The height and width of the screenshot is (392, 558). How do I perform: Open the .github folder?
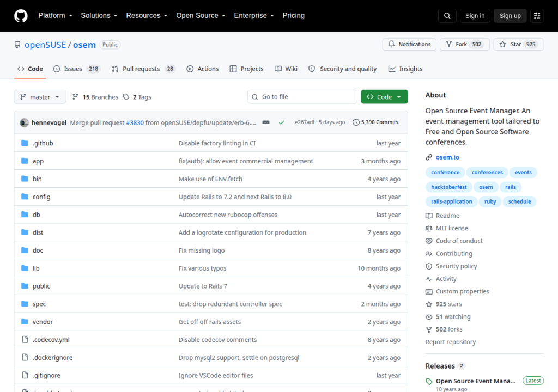(43, 143)
